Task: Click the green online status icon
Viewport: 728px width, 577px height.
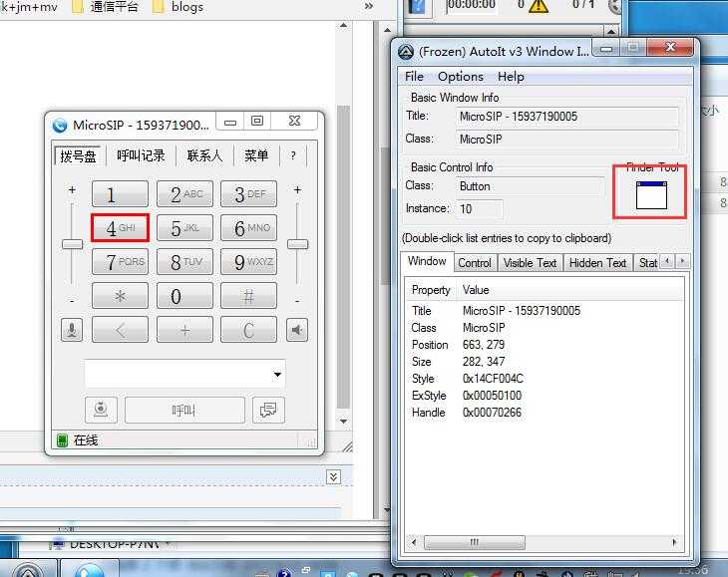Action: tap(62, 440)
